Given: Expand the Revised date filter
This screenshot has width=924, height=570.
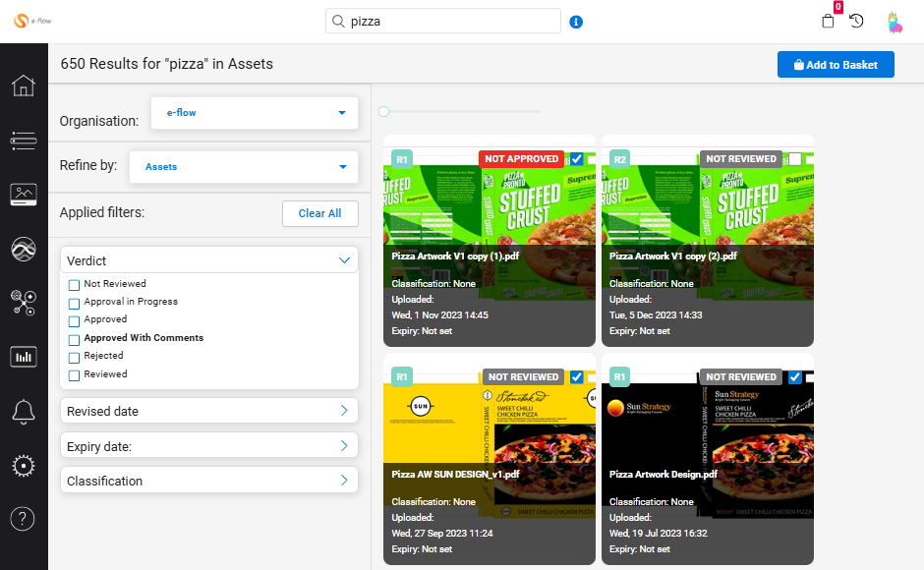Looking at the screenshot, I should (208, 411).
